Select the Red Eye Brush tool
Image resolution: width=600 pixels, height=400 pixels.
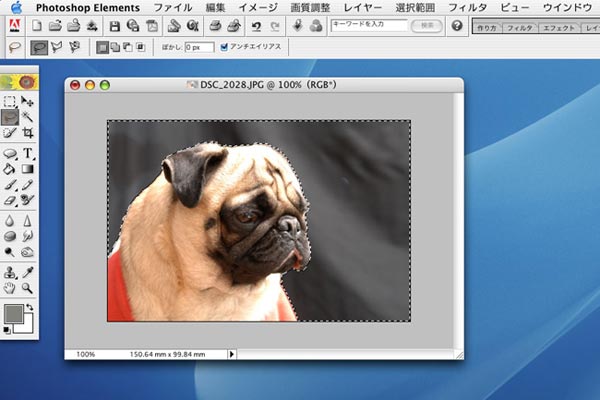[x=27, y=200]
